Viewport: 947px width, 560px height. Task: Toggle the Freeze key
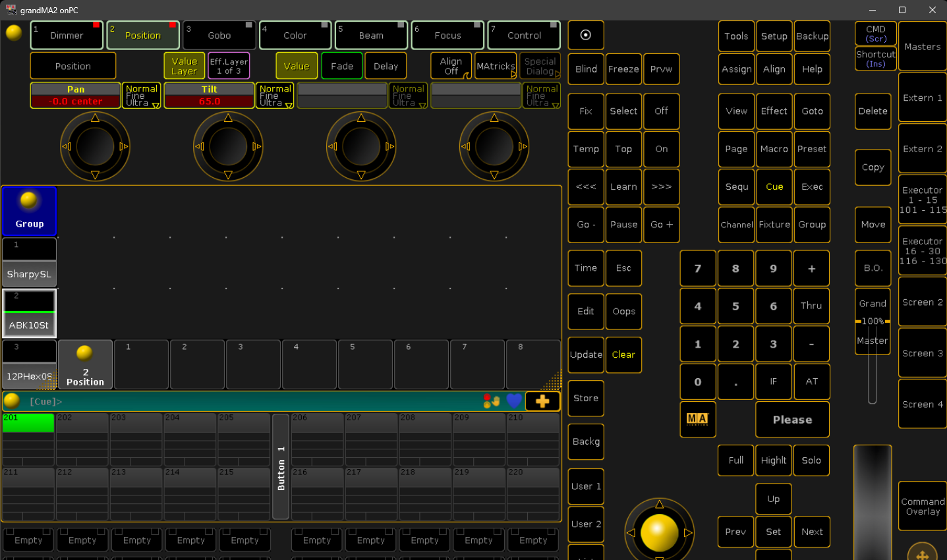pos(623,69)
